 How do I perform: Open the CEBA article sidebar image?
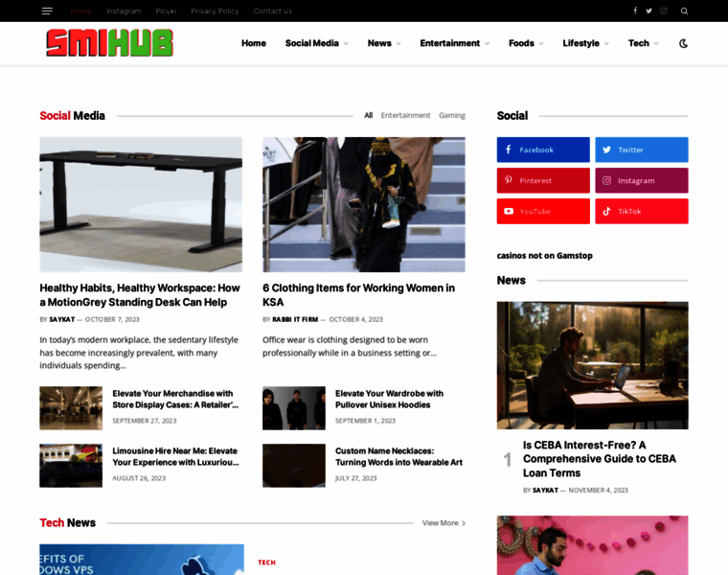click(592, 365)
